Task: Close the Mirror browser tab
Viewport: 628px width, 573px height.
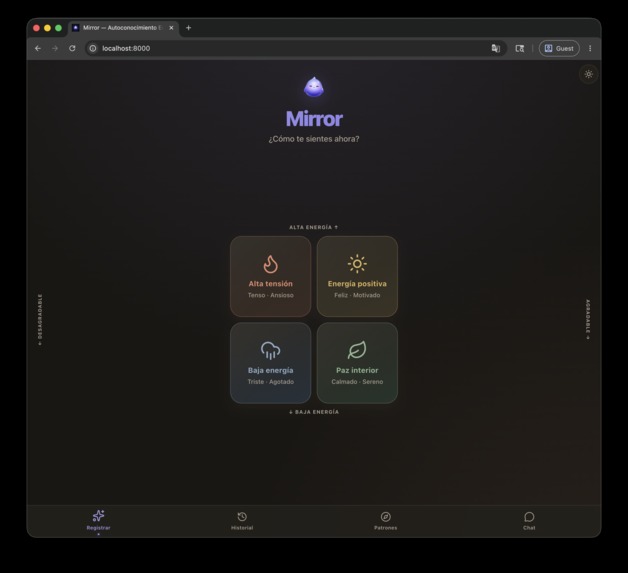Action: coord(171,28)
